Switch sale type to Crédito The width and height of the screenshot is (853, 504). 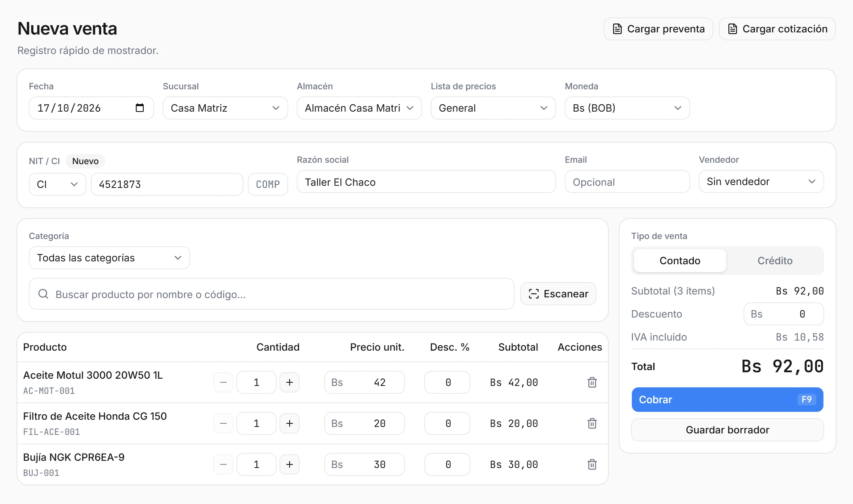775,261
